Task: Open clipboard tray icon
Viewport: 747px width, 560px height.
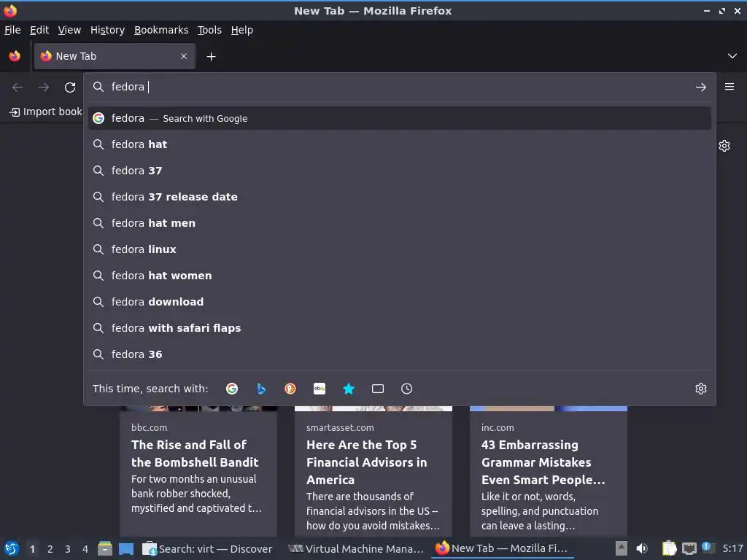Action: click(x=669, y=548)
